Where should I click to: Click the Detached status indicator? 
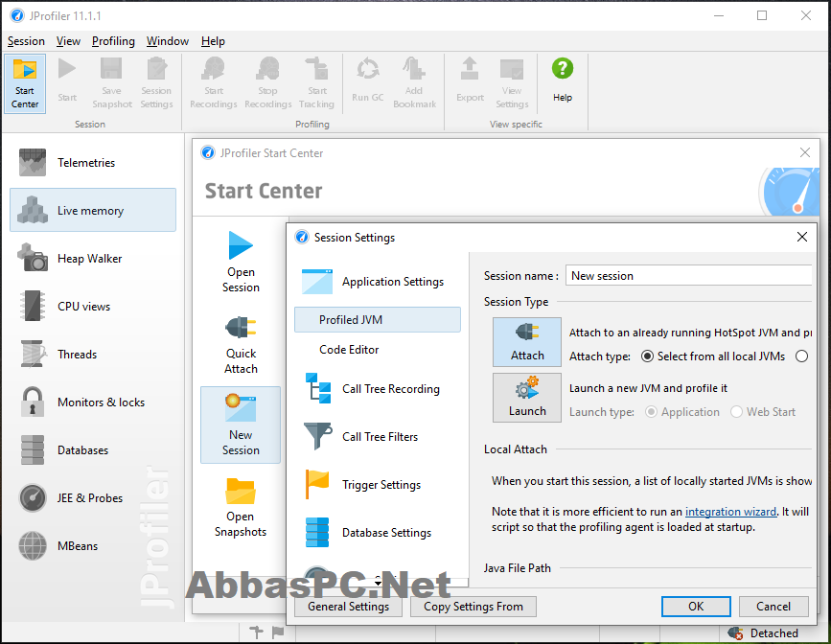(x=763, y=632)
